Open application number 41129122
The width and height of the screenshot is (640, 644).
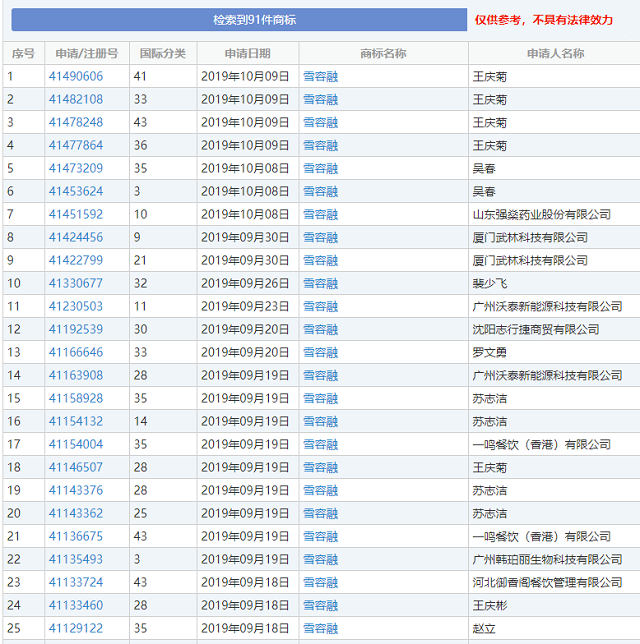tap(76, 628)
